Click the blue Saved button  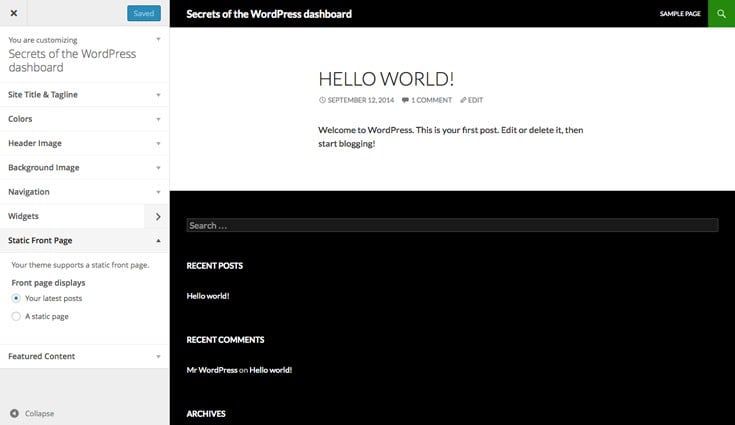(x=144, y=13)
